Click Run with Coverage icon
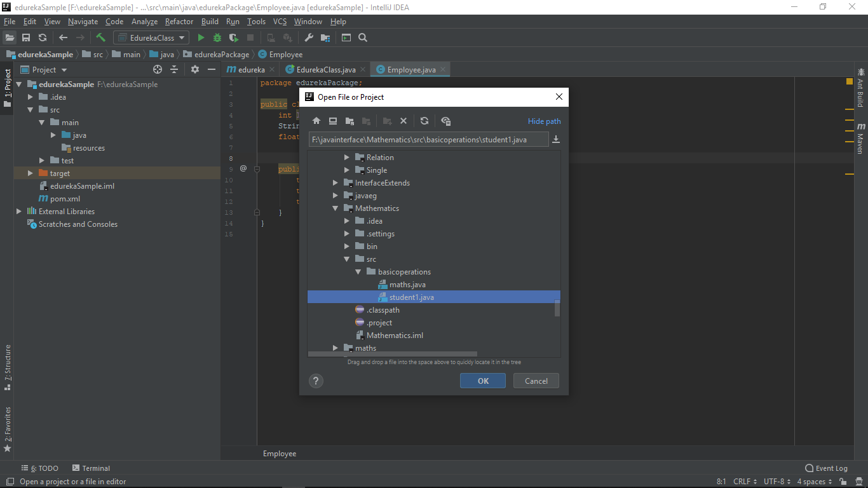The height and width of the screenshot is (488, 868). pyautogui.click(x=234, y=37)
